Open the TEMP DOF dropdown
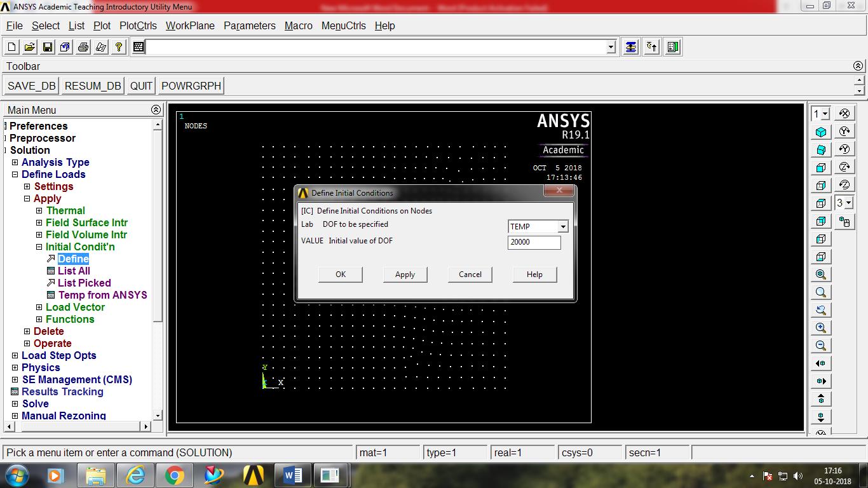This screenshot has height=488, width=868. 562,226
